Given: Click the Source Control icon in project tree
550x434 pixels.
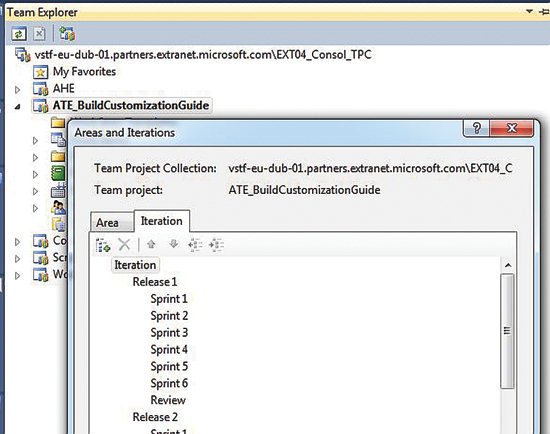Looking at the screenshot, I should tap(59, 225).
